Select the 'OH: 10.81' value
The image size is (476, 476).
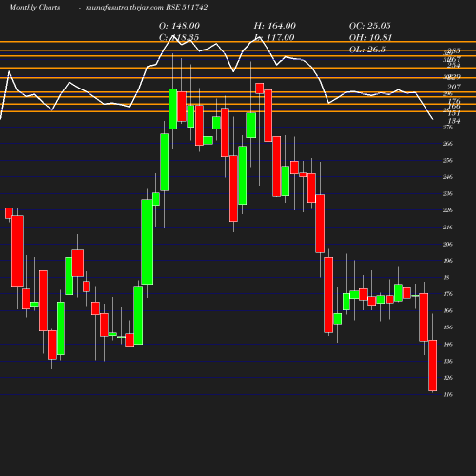coord(370,37)
